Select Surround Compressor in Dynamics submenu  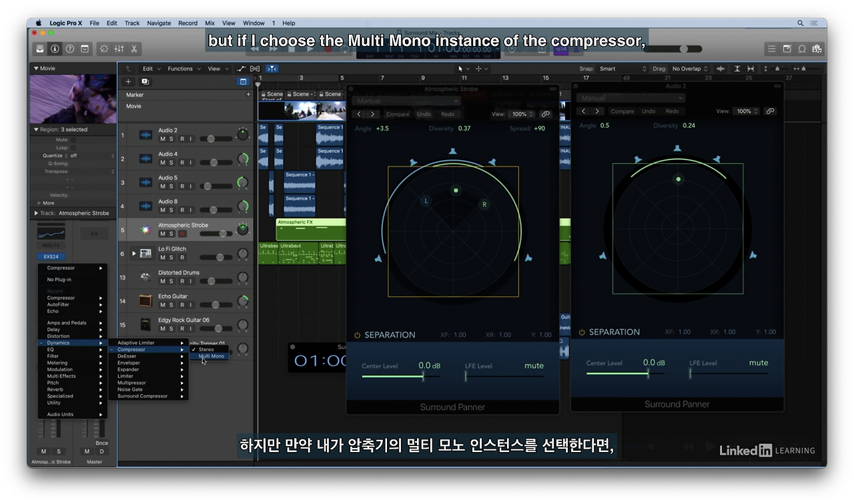click(148, 396)
